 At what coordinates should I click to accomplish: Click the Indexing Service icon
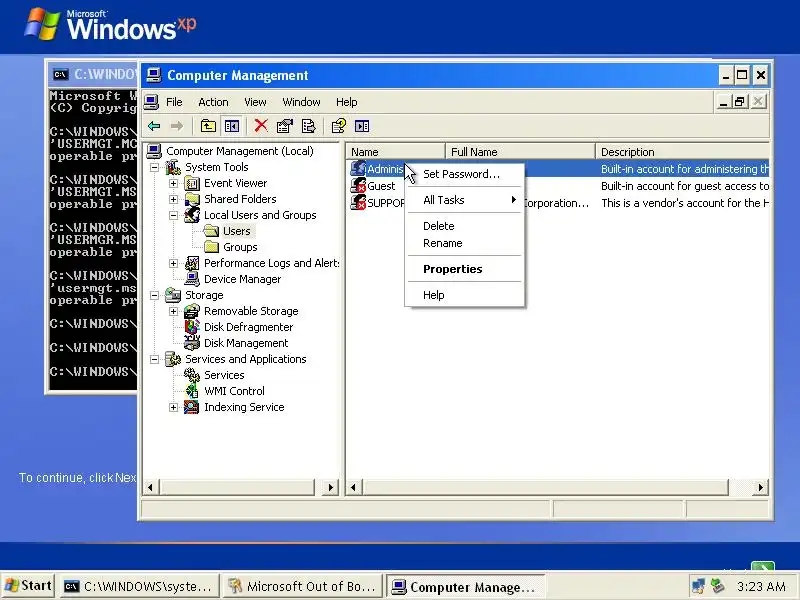point(192,407)
